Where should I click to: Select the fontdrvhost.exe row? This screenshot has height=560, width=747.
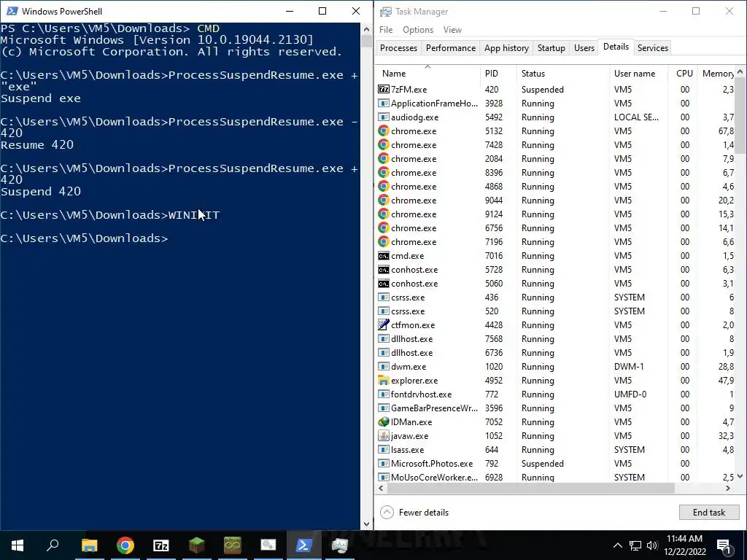tap(555, 394)
